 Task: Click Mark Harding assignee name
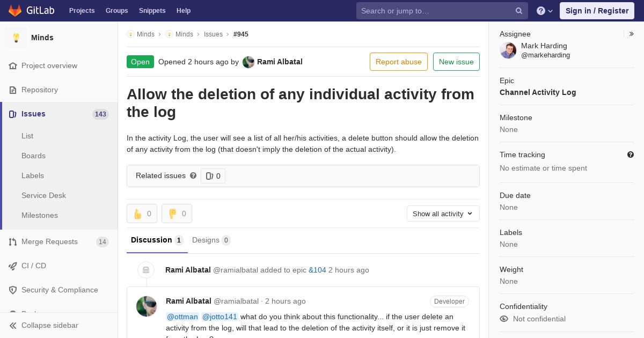[544, 46]
